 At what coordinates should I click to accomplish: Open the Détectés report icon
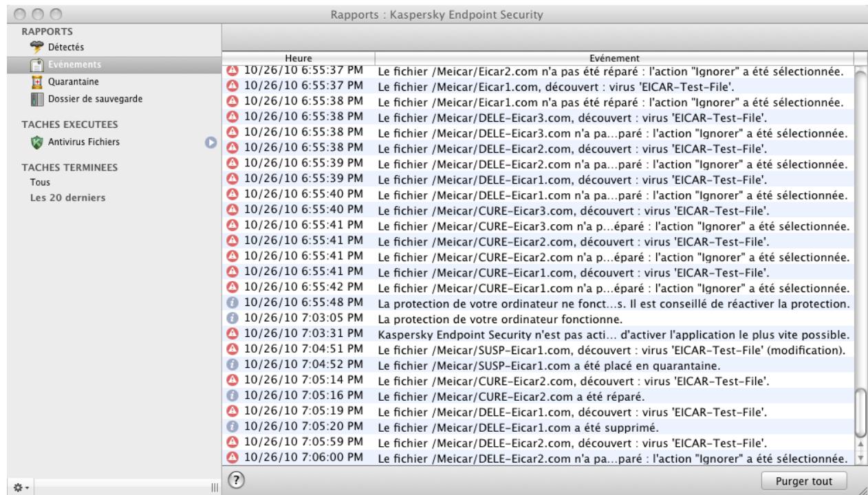(x=37, y=47)
